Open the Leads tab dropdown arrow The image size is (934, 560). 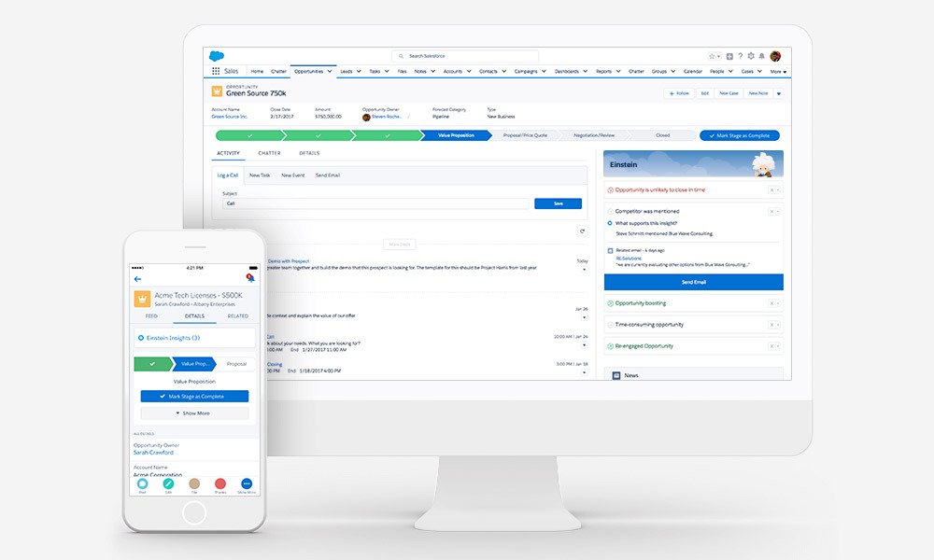[x=359, y=72]
